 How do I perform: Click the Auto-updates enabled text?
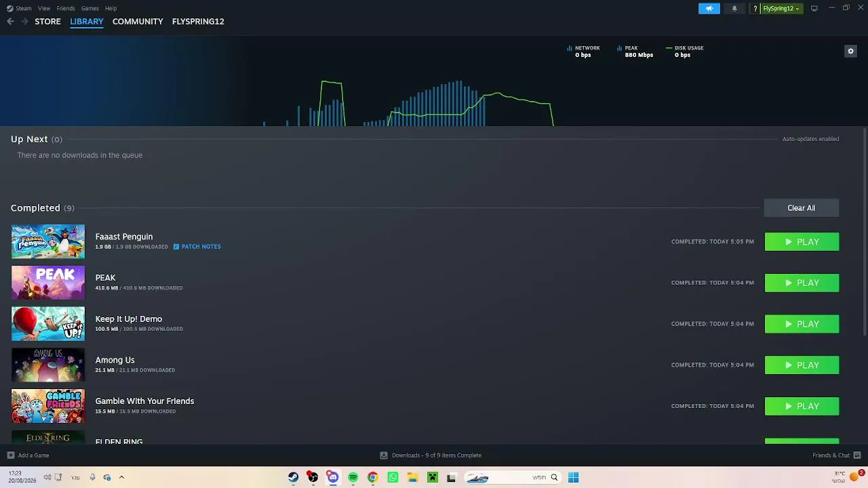[x=811, y=139]
